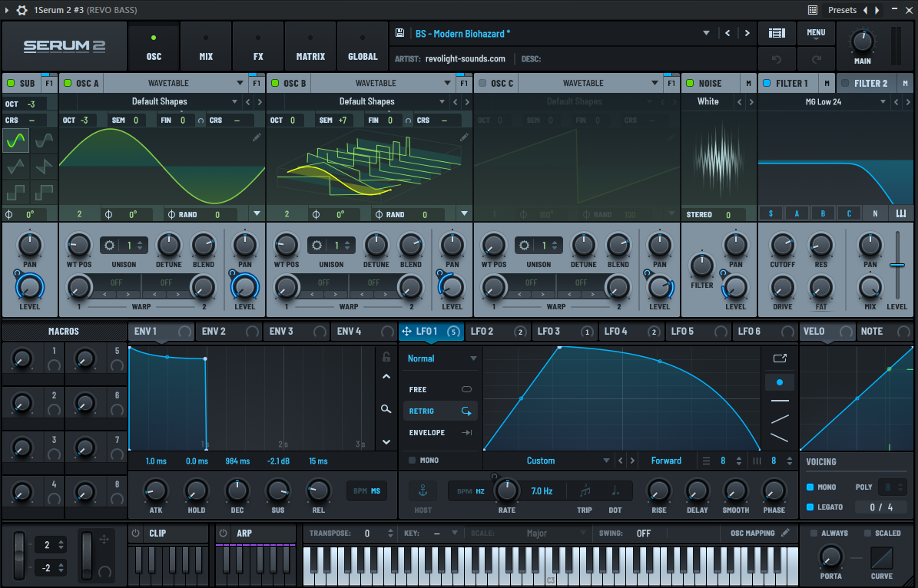Click the LFO 1 move crosshair icon
The height and width of the screenshot is (588, 918).
pos(406,331)
